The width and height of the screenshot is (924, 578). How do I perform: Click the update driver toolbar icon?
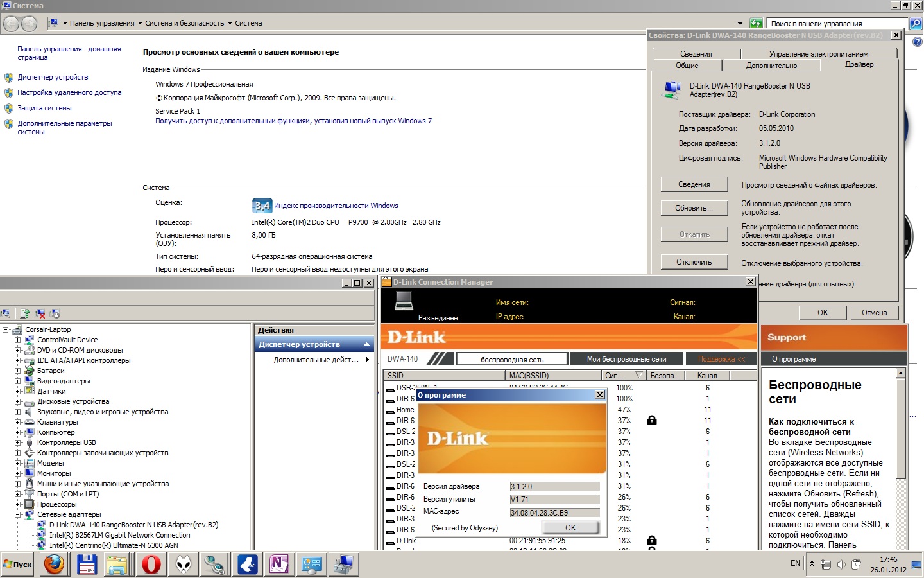pyautogui.click(x=25, y=313)
